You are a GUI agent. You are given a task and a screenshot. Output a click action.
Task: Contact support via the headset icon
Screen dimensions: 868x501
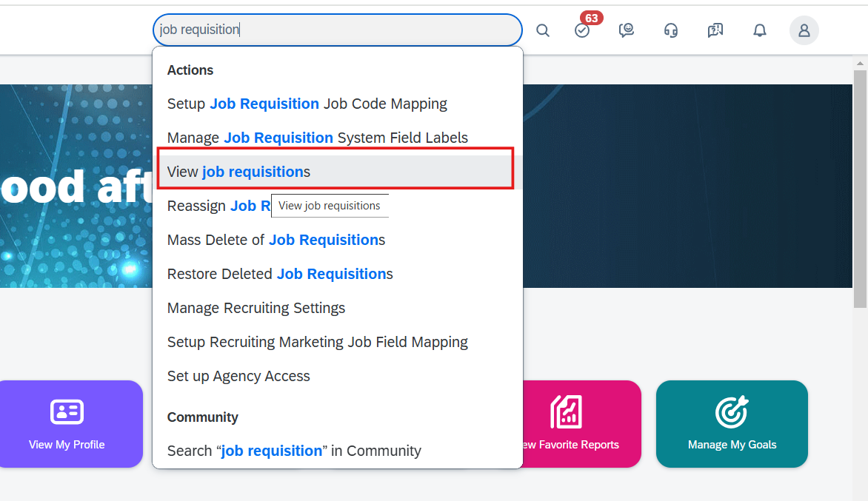[x=671, y=30]
